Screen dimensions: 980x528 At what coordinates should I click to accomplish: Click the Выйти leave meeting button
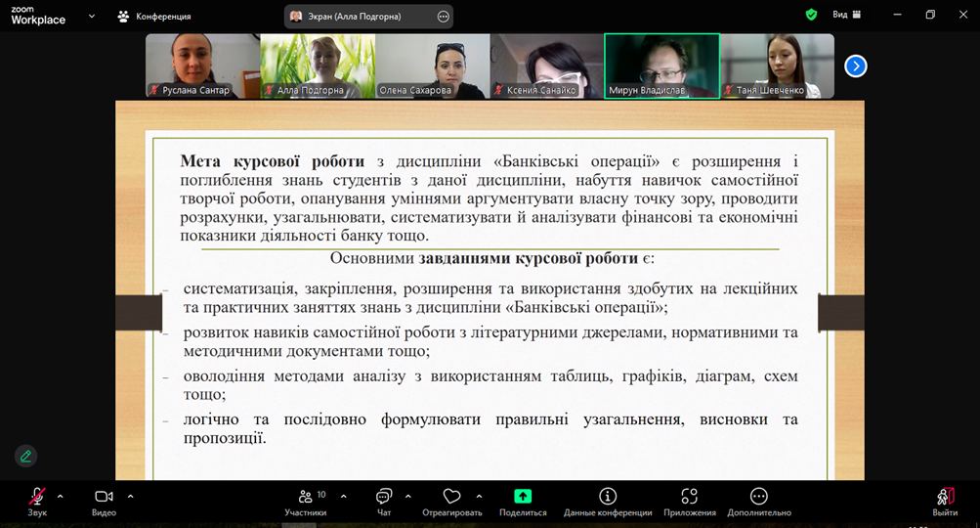click(945, 503)
